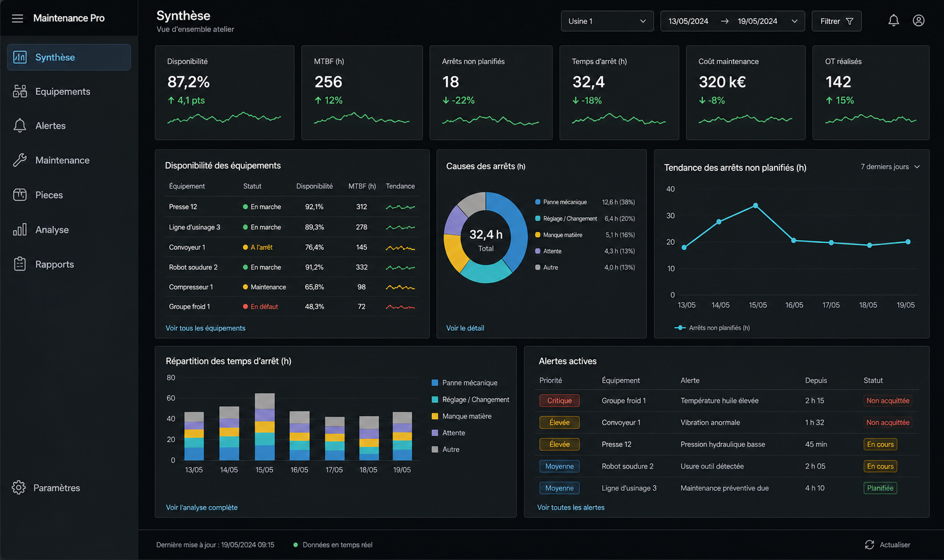This screenshot has width=944, height=560.
Task: Open the hamburger menu icon
Action: (x=17, y=19)
